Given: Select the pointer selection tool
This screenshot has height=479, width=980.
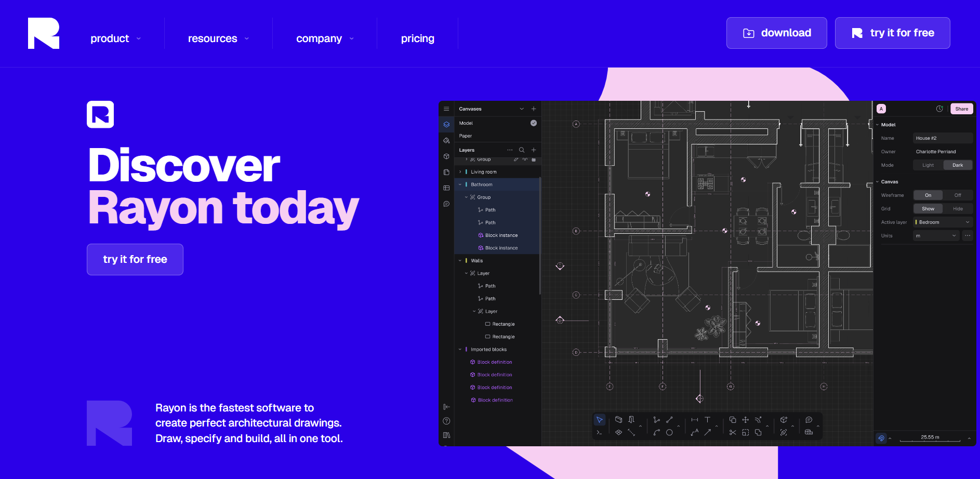Looking at the screenshot, I should [599, 420].
